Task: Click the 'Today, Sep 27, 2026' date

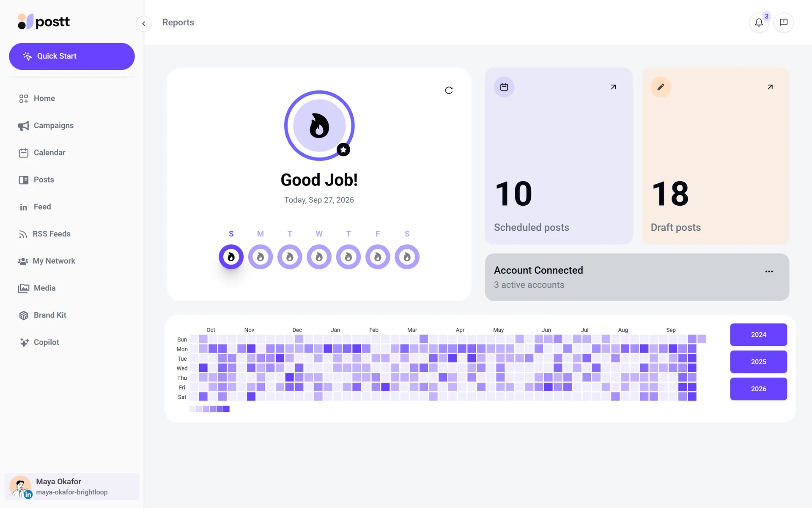Action: (x=319, y=200)
